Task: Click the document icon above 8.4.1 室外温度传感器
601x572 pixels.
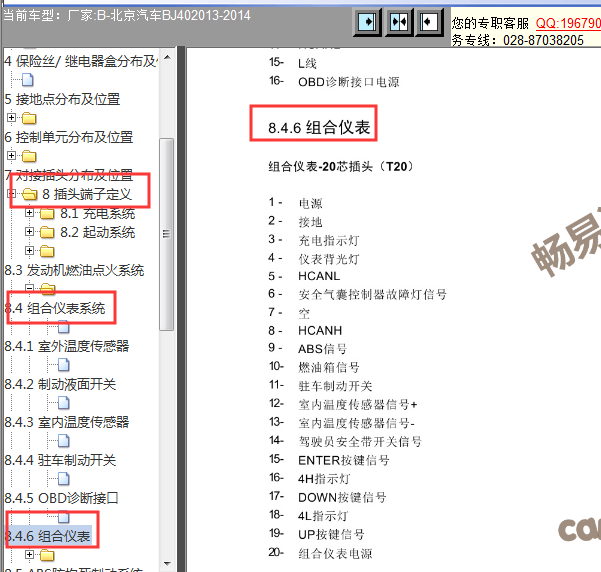Action: click(64, 327)
